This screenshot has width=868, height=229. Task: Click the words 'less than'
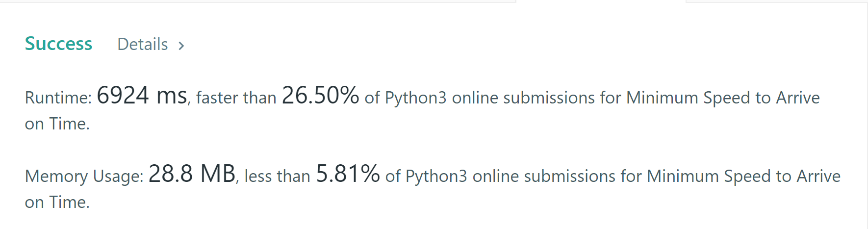[277, 177]
